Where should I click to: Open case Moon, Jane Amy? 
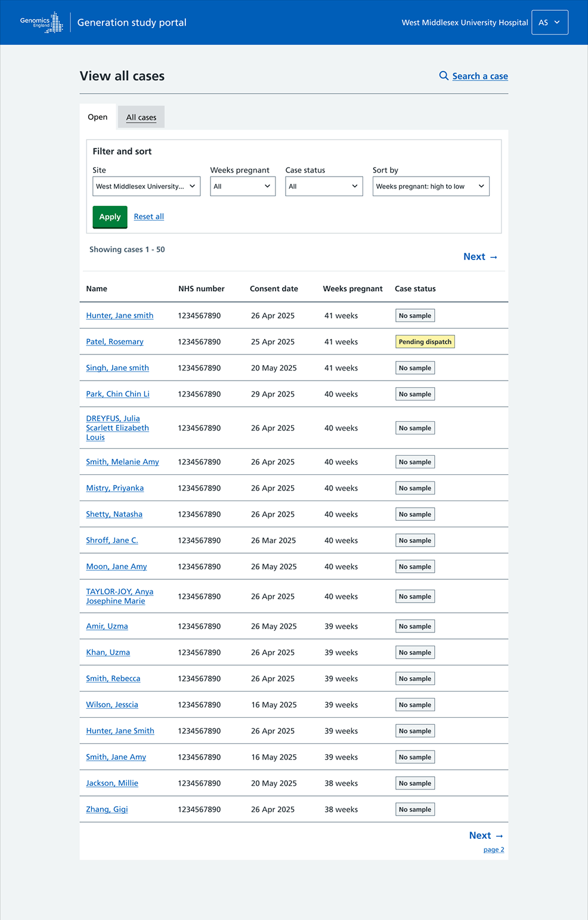coord(116,567)
